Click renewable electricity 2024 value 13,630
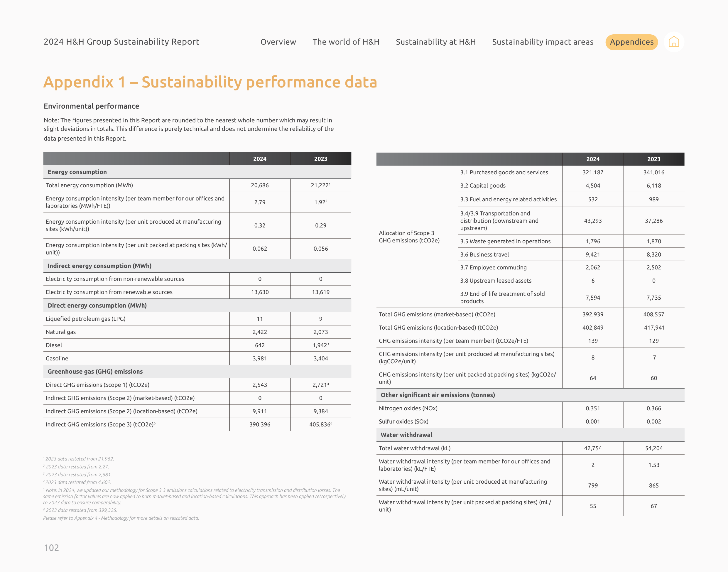This screenshot has width=728, height=572. pos(259,292)
